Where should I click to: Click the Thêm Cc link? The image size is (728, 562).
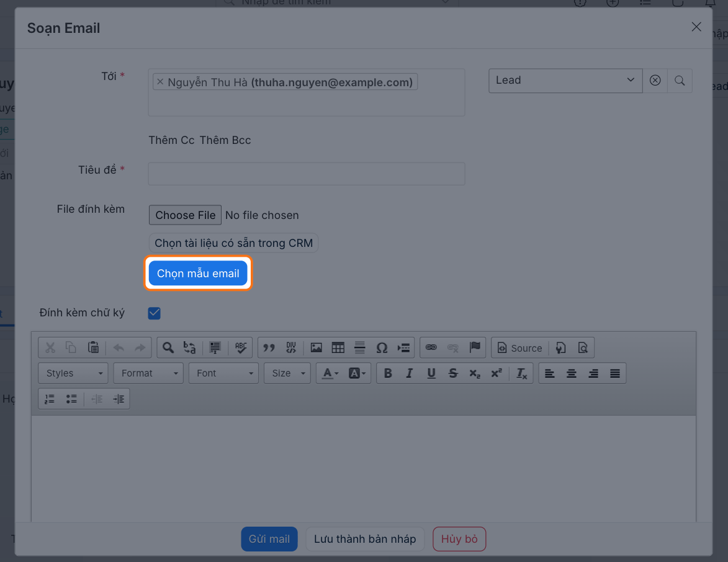pyautogui.click(x=171, y=140)
